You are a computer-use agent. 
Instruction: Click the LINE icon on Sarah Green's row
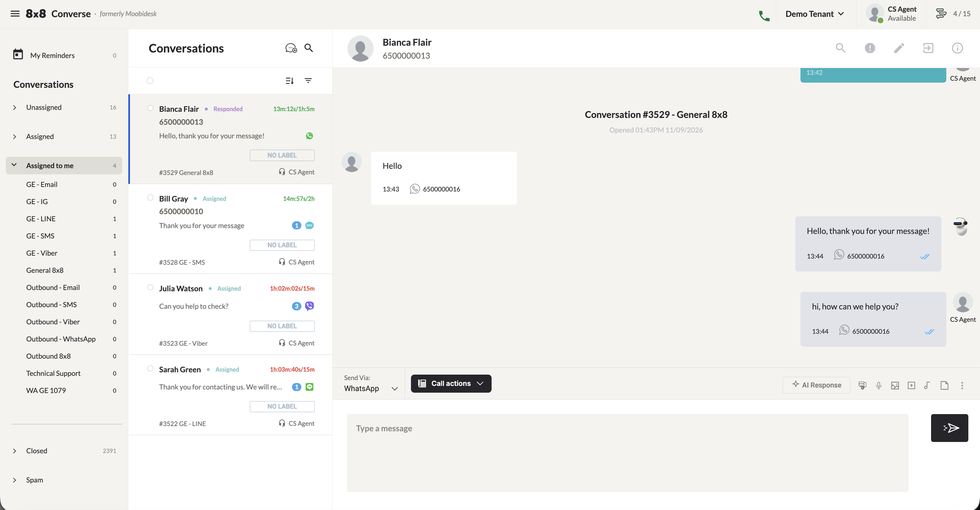click(x=309, y=387)
